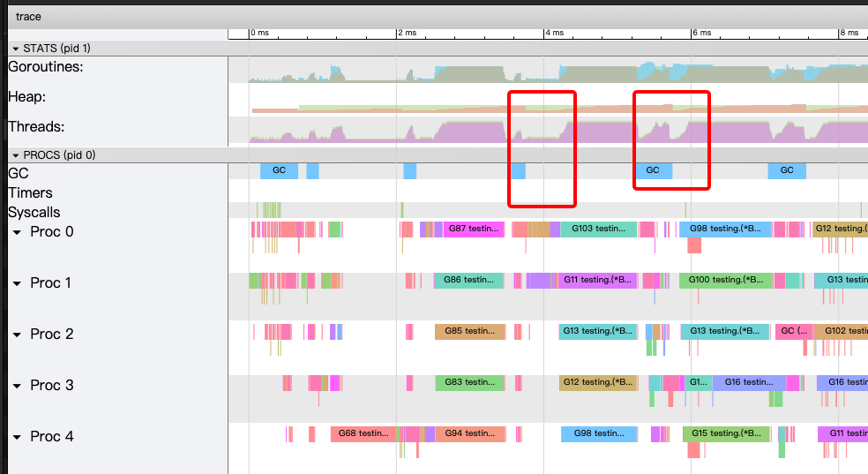Click the labeled GC slice after 7 ms
This screenshot has width=868, height=474.
pyautogui.click(x=787, y=170)
